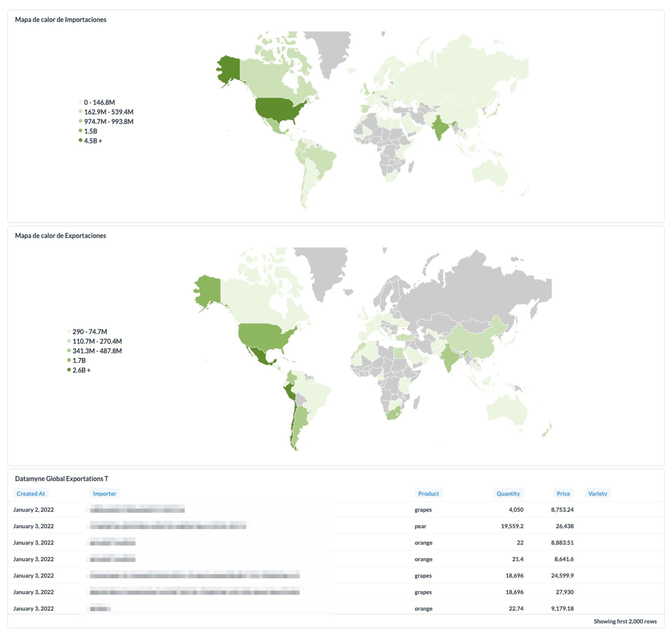Open Mapa de calor de Importaciones title
Viewport: 672px width, 634px height.
point(60,20)
